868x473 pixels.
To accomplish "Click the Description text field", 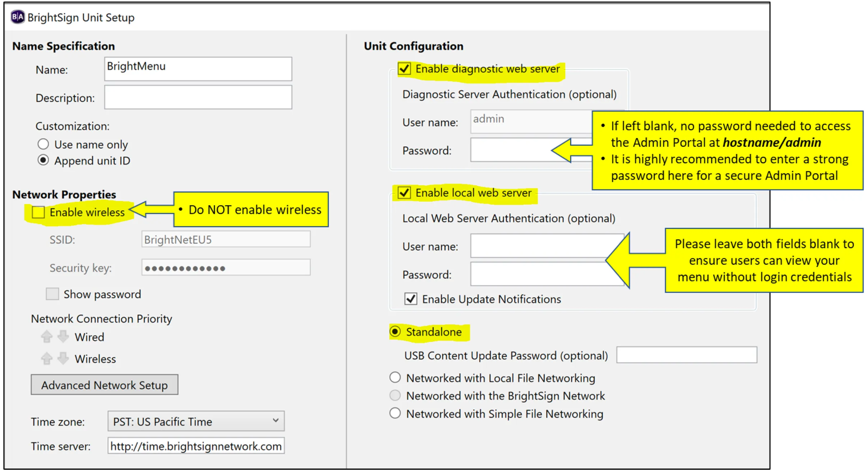I will coord(198,97).
